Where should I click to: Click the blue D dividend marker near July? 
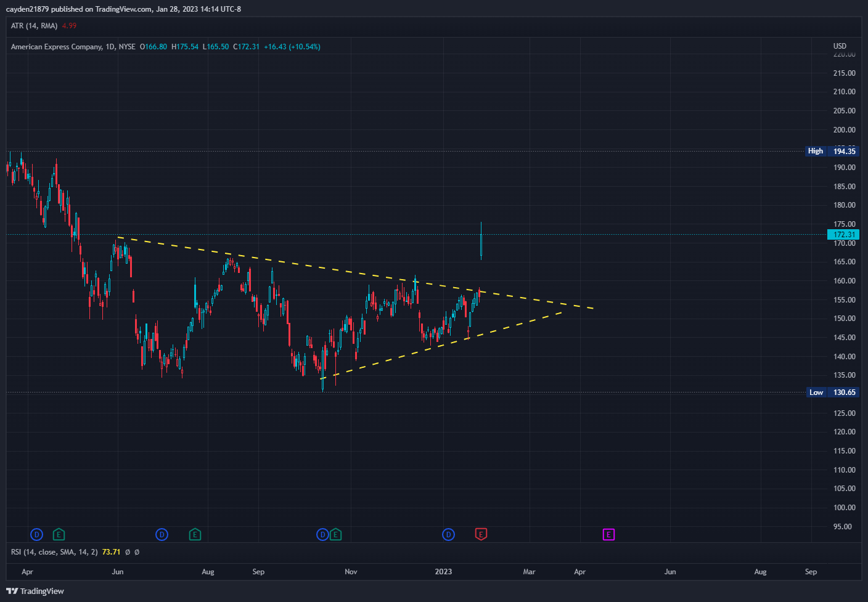tap(162, 534)
